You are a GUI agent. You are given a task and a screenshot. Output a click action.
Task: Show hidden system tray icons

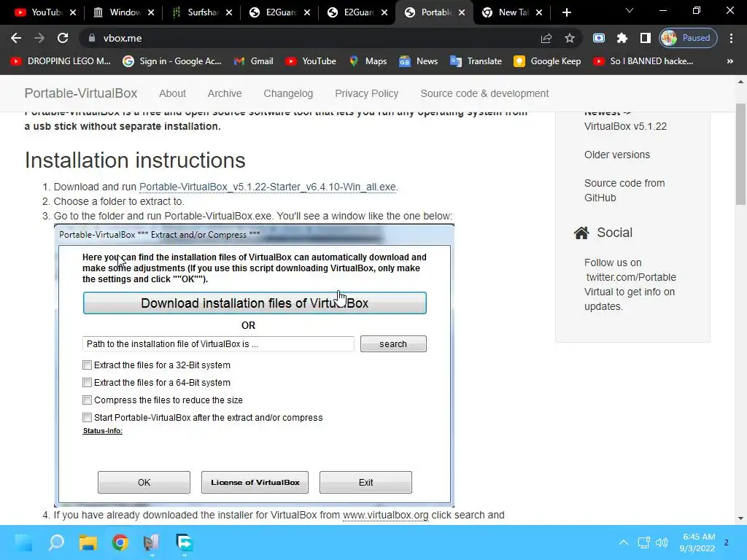pyautogui.click(x=623, y=542)
